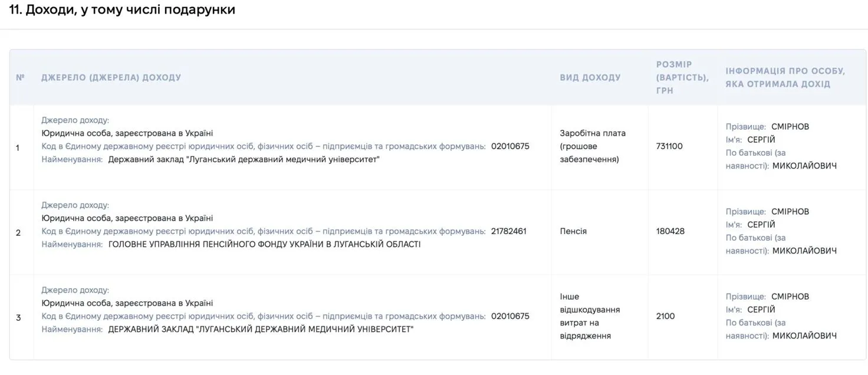Click first name "СЕРГІЙ" in row 1

tap(761, 140)
